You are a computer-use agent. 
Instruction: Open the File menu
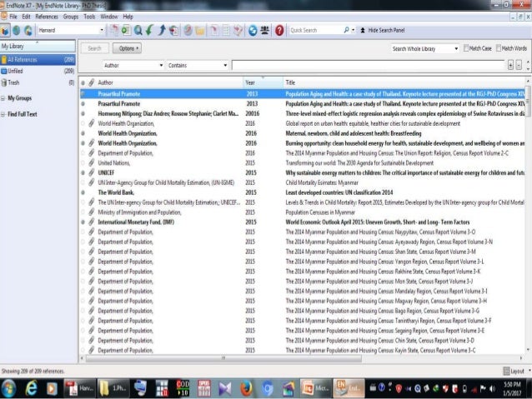13,17
